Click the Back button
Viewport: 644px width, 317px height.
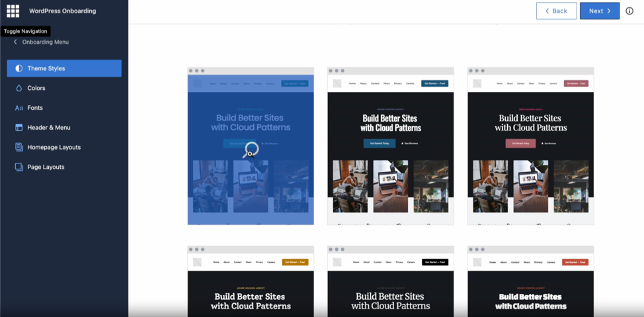tap(557, 11)
